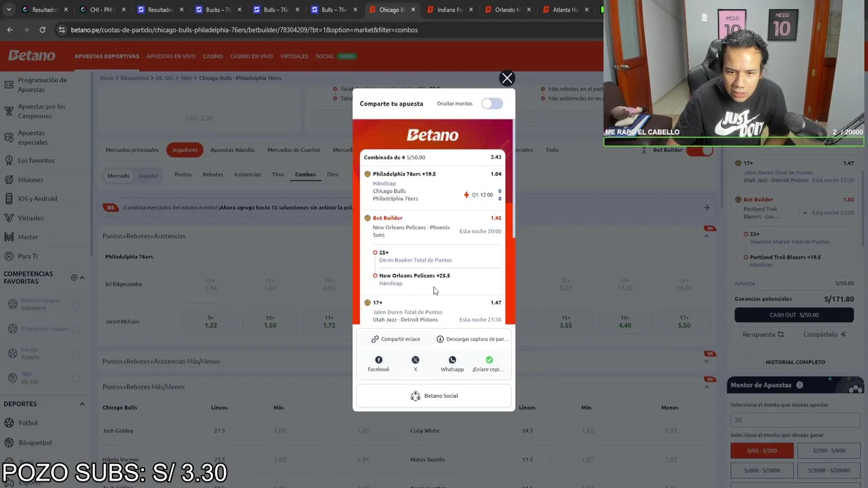This screenshot has width=868, height=488.
Task: Toggle the Ocultar montos switch
Action: point(492,104)
